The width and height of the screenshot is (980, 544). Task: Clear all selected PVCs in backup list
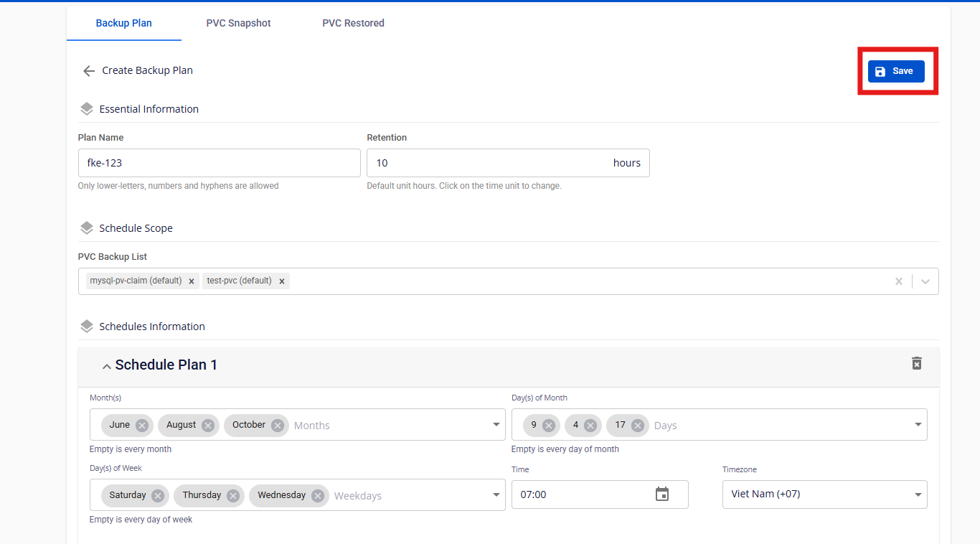898,281
